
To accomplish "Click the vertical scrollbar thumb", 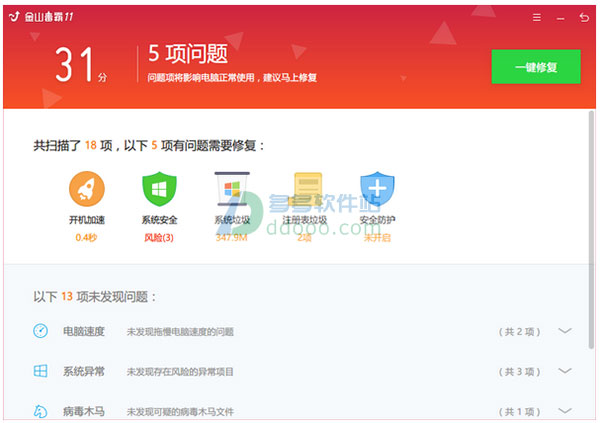I will point(592,230).
